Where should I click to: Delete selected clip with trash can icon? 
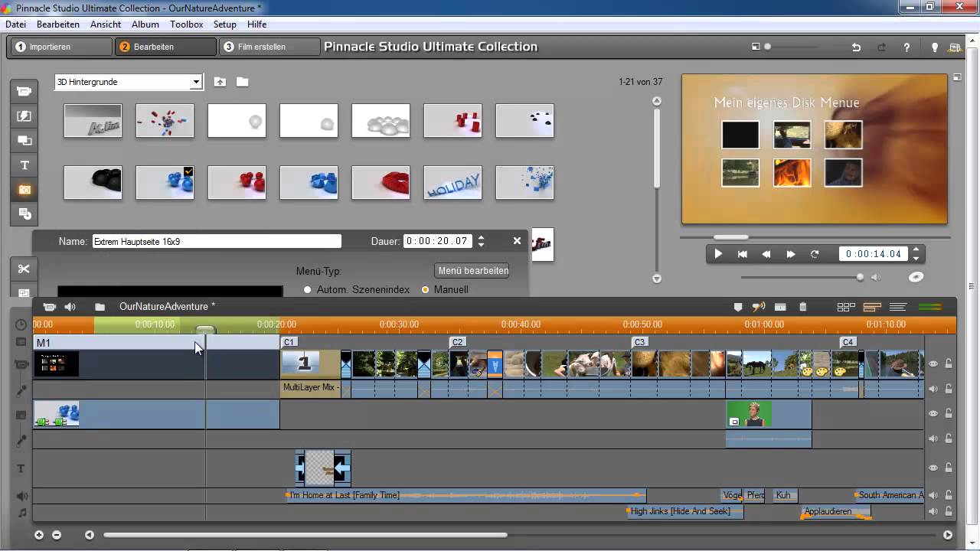803,307
